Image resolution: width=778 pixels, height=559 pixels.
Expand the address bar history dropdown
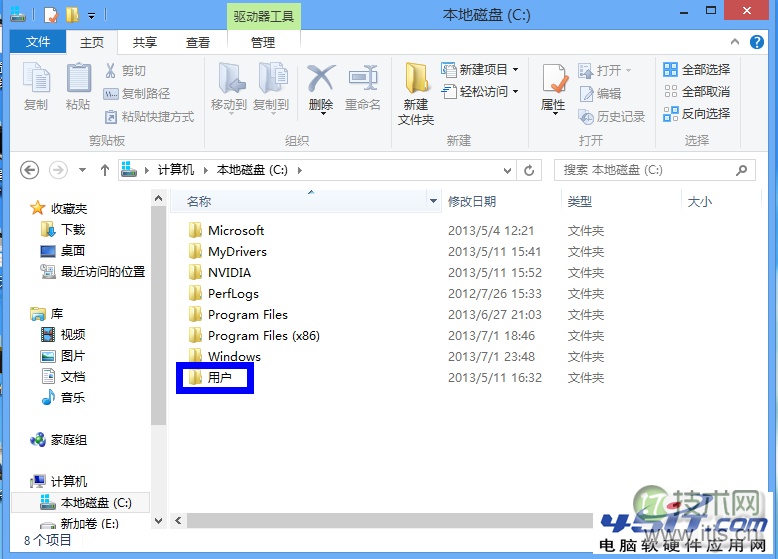click(x=507, y=170)
